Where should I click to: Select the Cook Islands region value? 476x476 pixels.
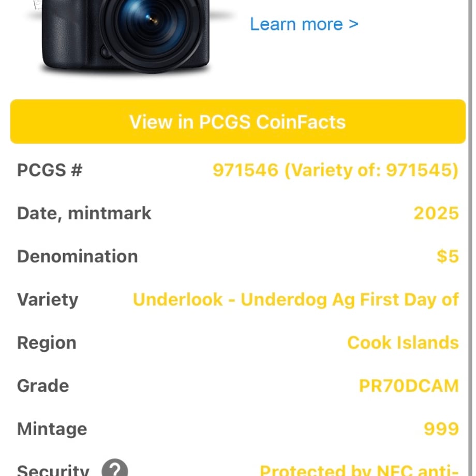click(x=403, y=343)
